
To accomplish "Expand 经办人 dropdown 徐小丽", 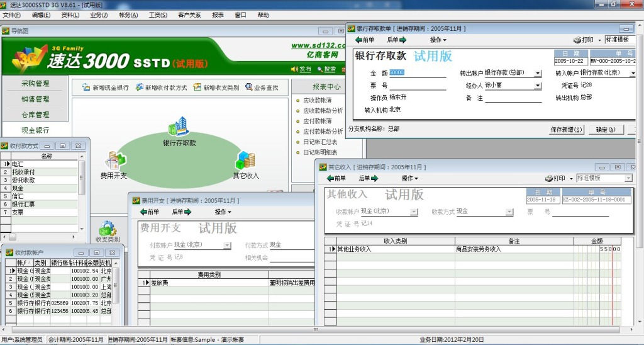I will point(538,86).
